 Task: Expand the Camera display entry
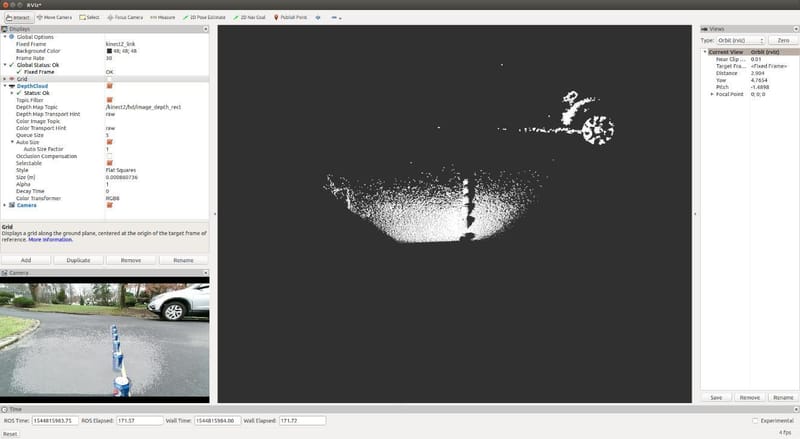coord(4,204)
